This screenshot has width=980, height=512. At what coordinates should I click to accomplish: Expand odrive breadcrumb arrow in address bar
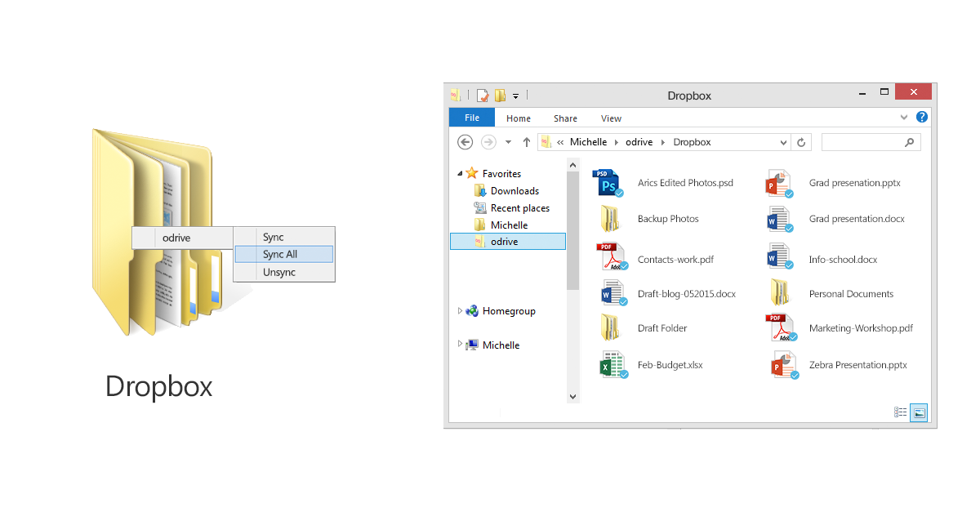664,142
